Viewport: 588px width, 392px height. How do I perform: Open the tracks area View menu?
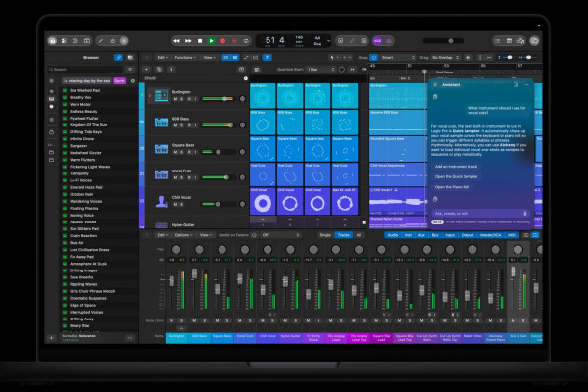click(209, 58)
